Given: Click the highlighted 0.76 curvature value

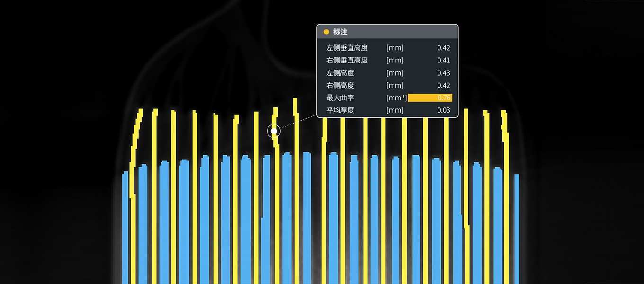Looking at the screenshot, I should coord(430,98).
